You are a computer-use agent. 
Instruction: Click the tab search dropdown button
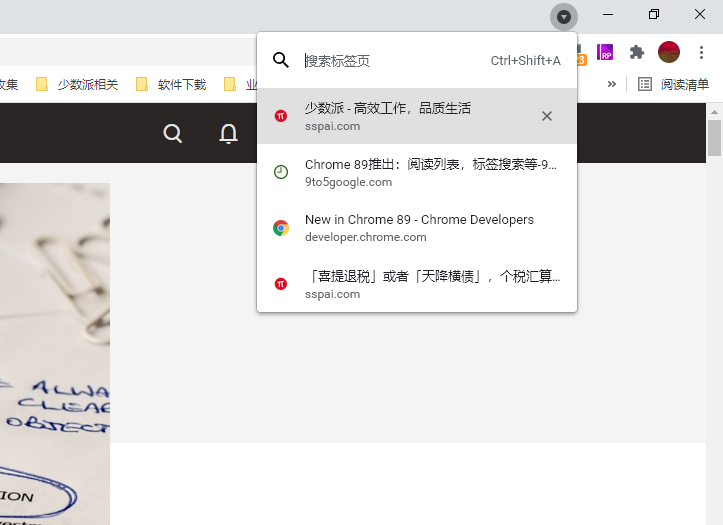(563, 18)
